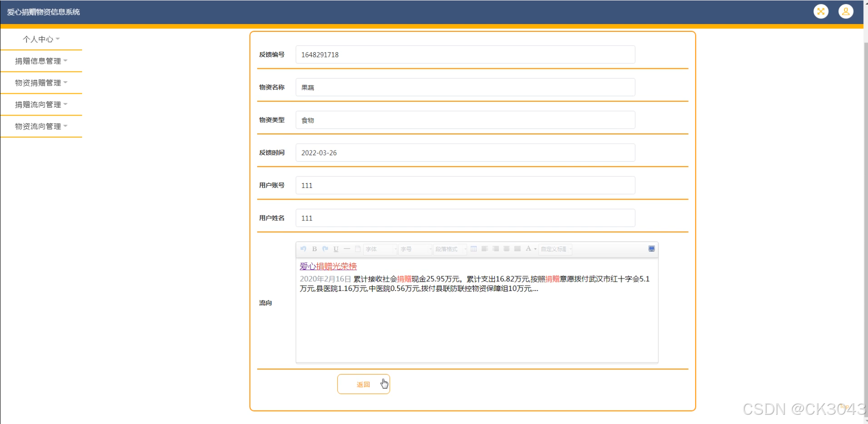Toggle bold formatting in the editor
This screenshot has height=424, width=868.
pos(314,249)
